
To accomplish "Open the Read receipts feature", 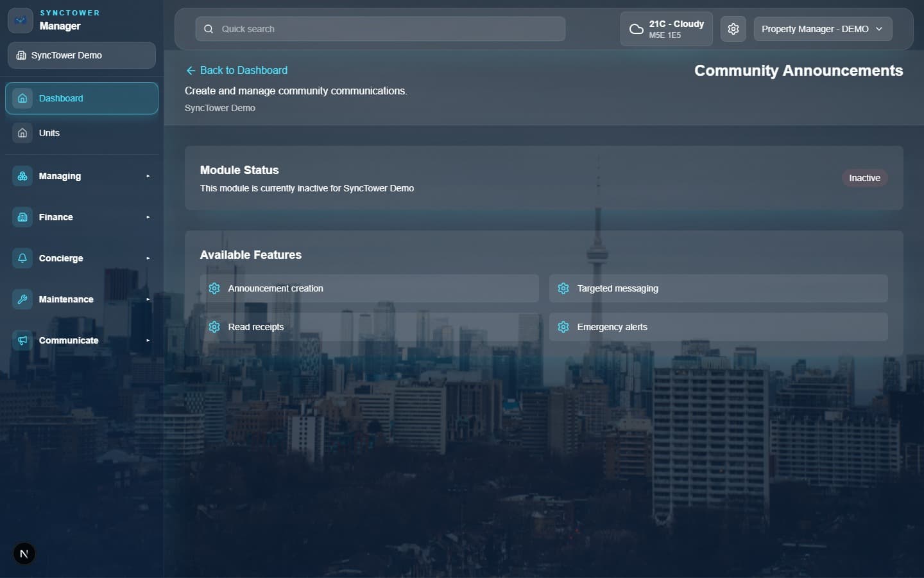I will click(370, 327).
